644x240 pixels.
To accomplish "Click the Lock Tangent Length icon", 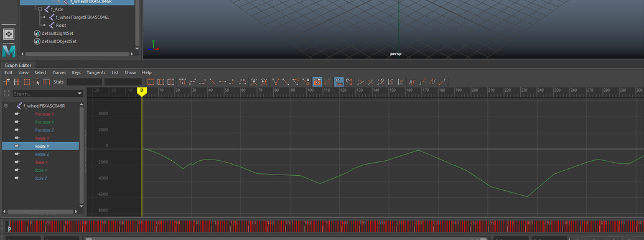I will click(306, 82).
